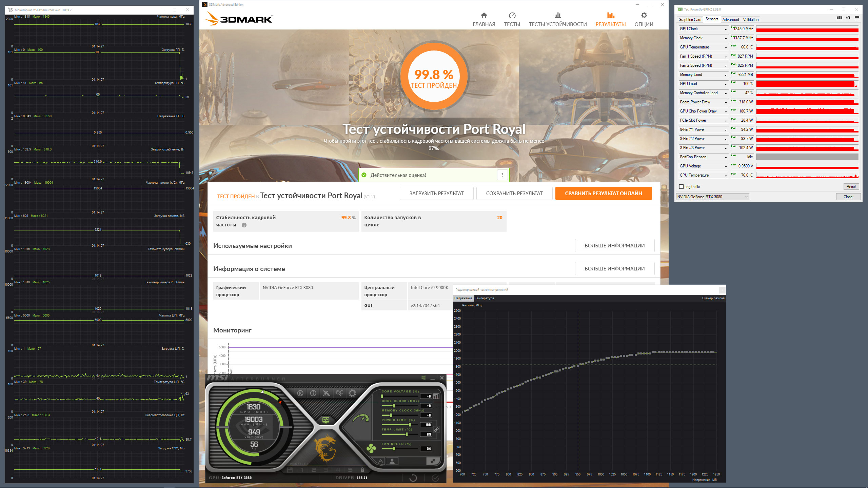Switch to Advanced tab in GPU-Z
The image size is (868, 488).
tap(730, 20)
